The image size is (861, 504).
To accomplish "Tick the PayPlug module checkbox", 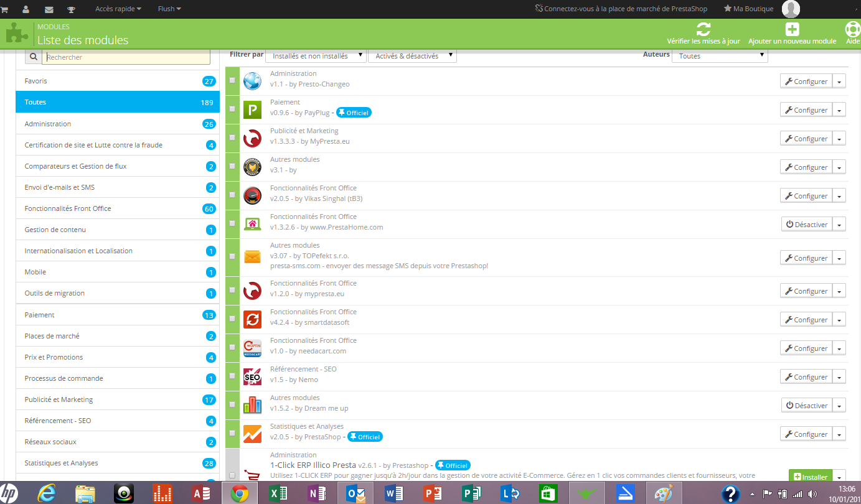I will coord(232,109).
